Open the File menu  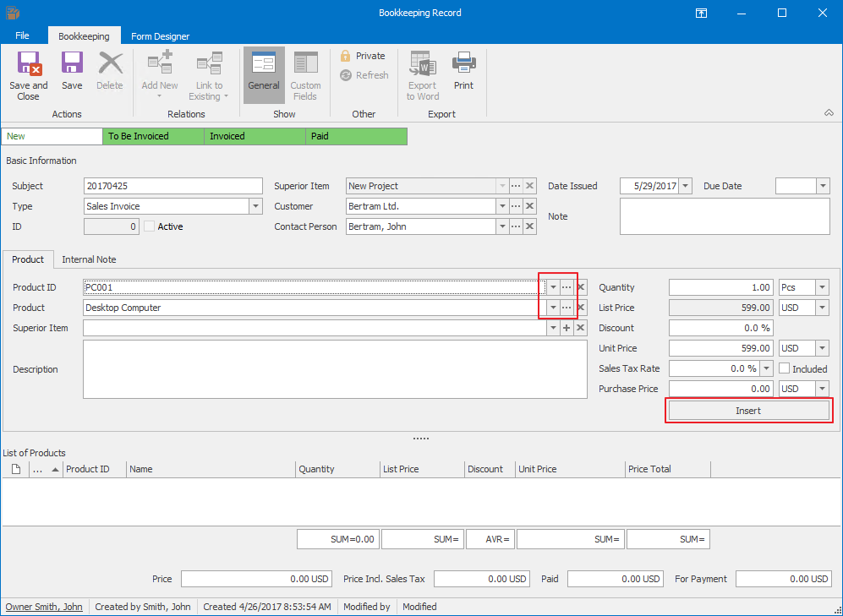[x=22, y=35]
